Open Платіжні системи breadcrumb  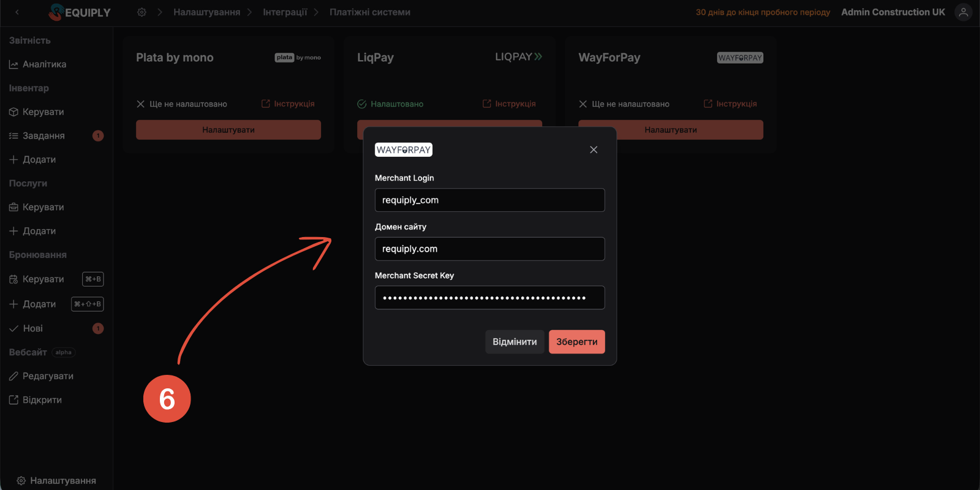(x=370, y=12)
